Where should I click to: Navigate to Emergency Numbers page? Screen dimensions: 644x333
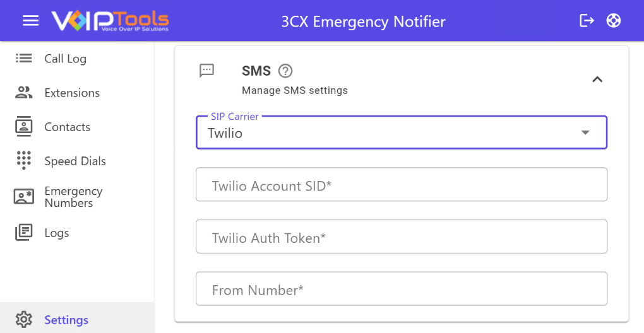coord(73,197)
